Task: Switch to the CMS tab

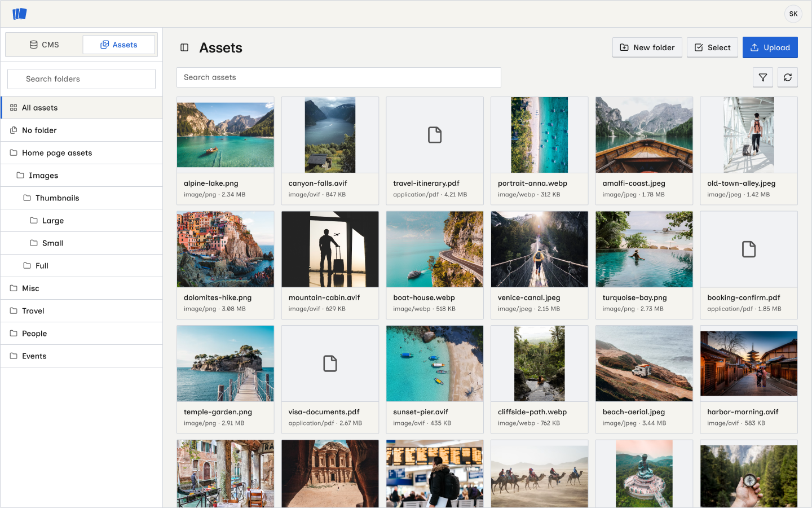Action: point(44,45)
